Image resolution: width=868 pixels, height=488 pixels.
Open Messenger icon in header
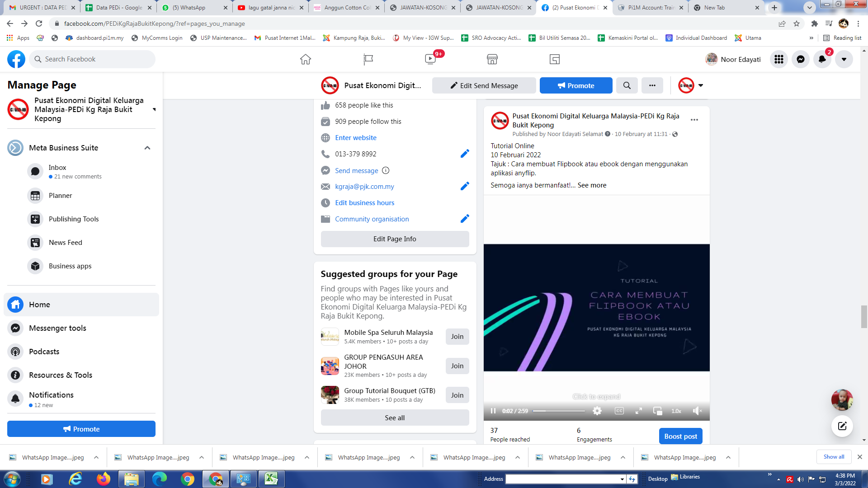click(800, 59)
